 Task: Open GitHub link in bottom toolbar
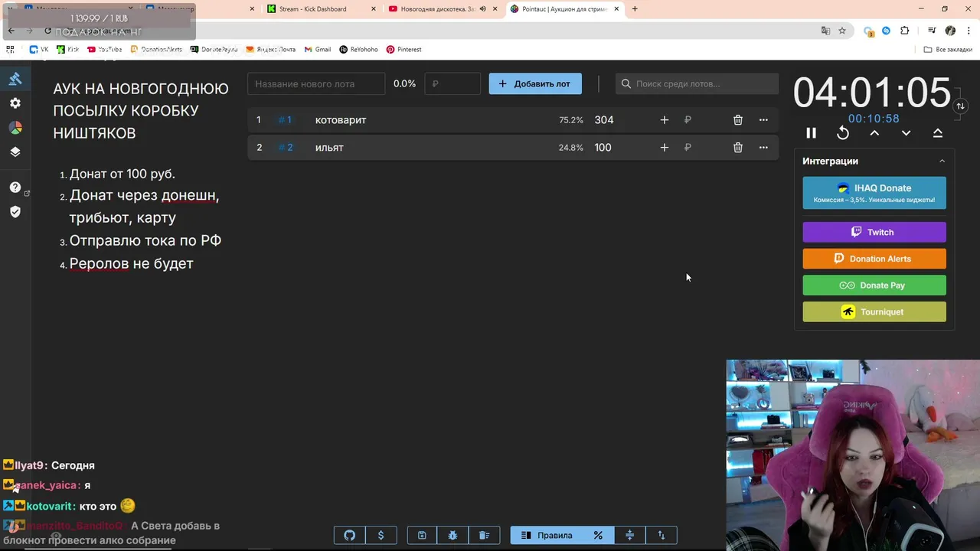tap(350, 536)
